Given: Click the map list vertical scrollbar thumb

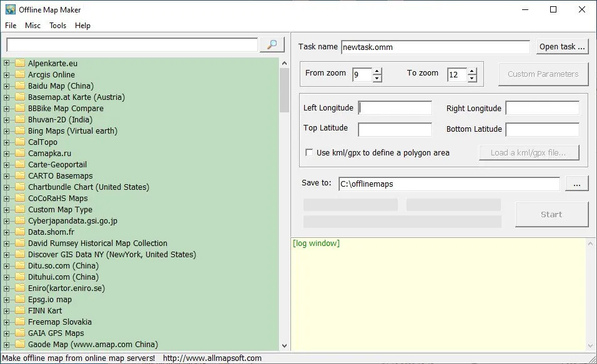Looking at the screenshot, I should coord(284,91).
